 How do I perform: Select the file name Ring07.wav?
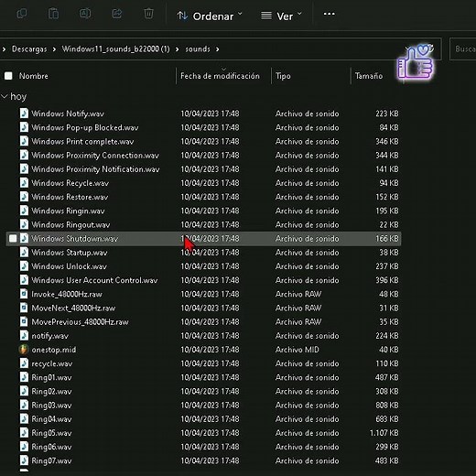tap(51, 460)
